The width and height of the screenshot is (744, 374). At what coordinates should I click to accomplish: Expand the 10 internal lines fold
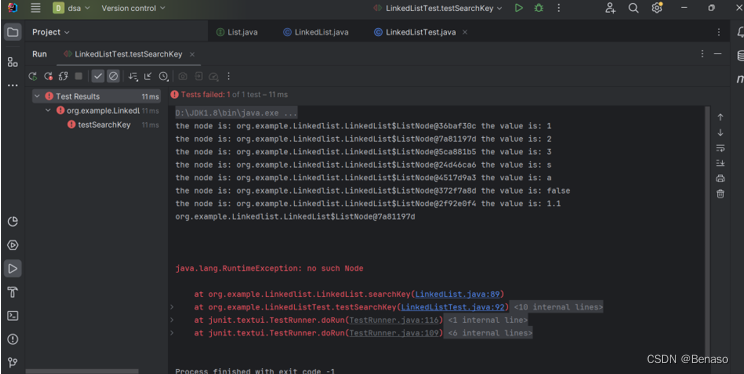(x=558, y=307)
